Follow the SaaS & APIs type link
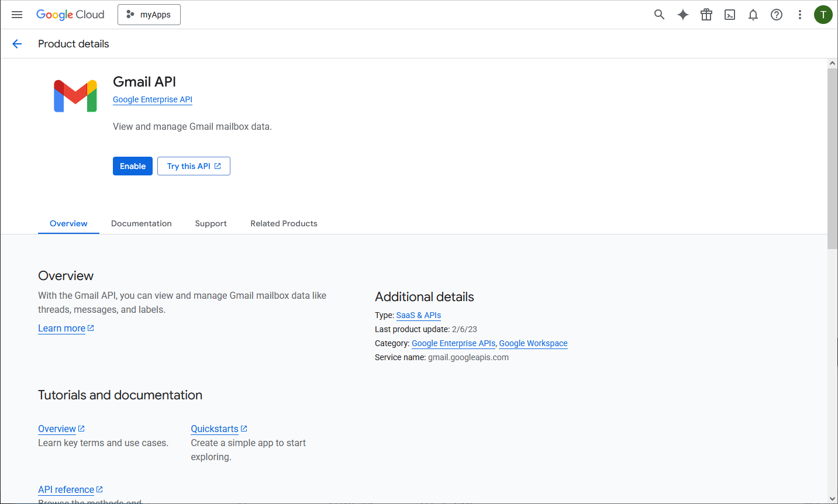This screenshot has width=838, height=504. 418,315
